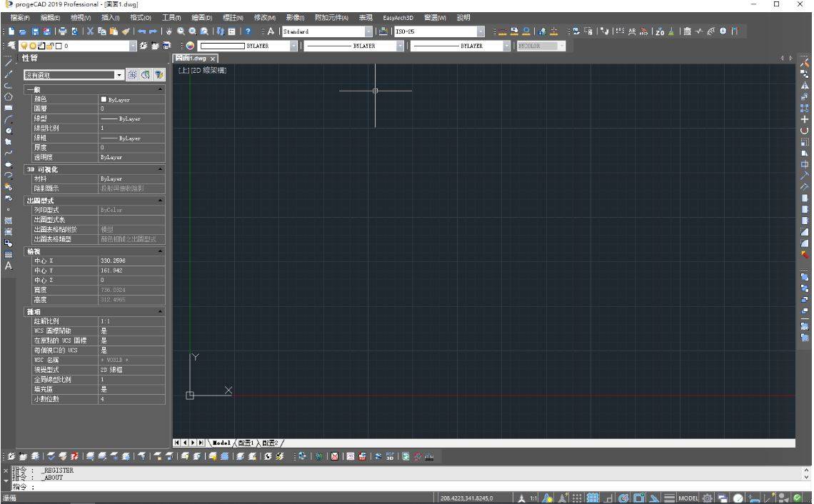This screenshot has height=504, width=814.
Task: Switch to the Model layout tab
Action: pyautogui.click(x=221, y=443)
